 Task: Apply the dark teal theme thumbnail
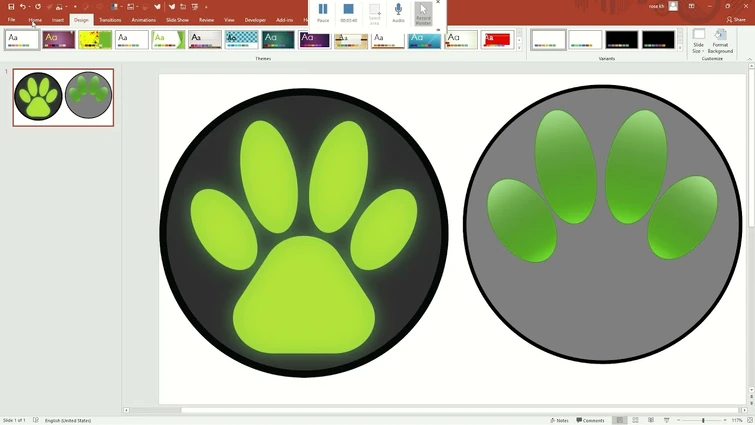point(278,40)
